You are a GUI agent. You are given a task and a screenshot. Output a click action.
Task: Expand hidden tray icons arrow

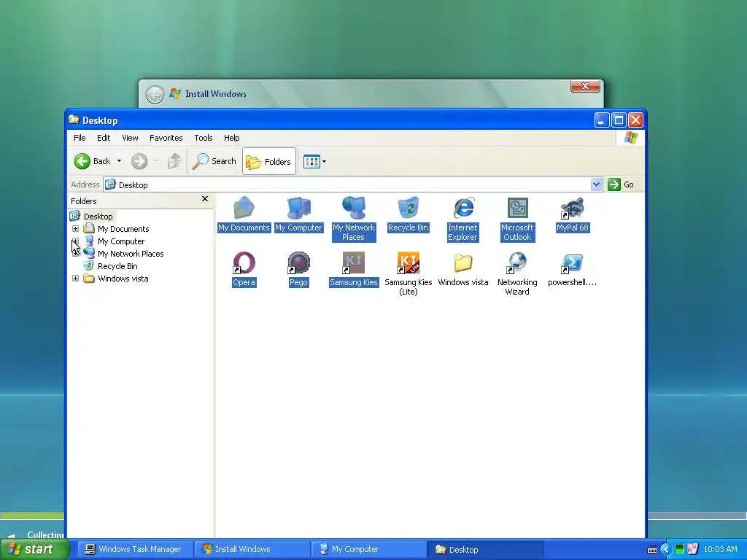pyautogui.click(x=665, y=549)
